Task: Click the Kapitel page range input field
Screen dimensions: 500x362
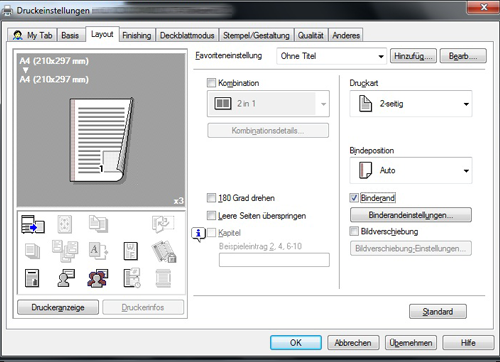Action: coord(274,260)
